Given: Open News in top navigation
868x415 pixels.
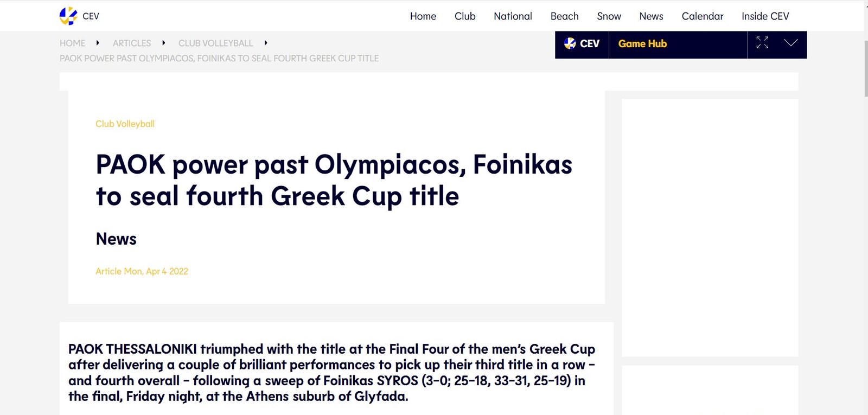Looking at the screenshot, I should [x=651, y=16].
